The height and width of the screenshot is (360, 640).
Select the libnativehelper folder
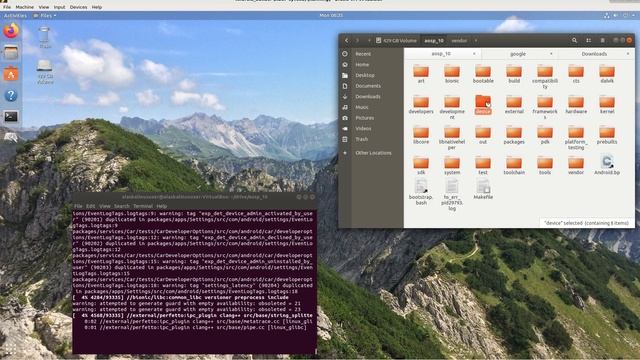(452, 138)
